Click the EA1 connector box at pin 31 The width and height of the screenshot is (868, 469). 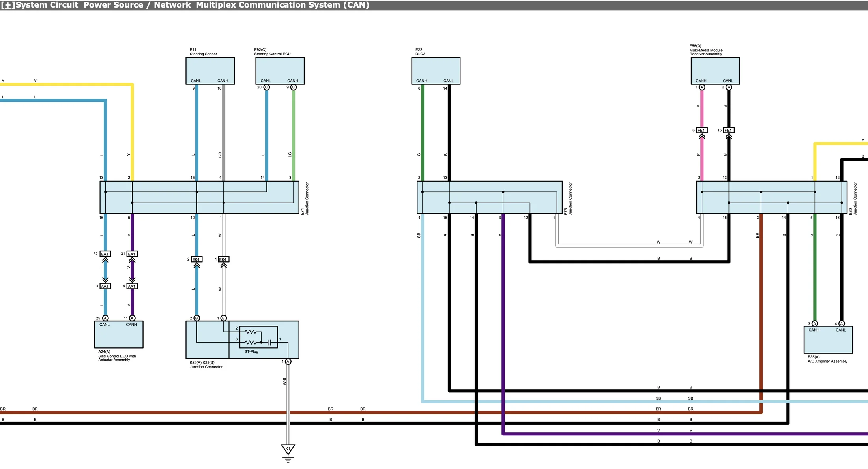(132, 254)
